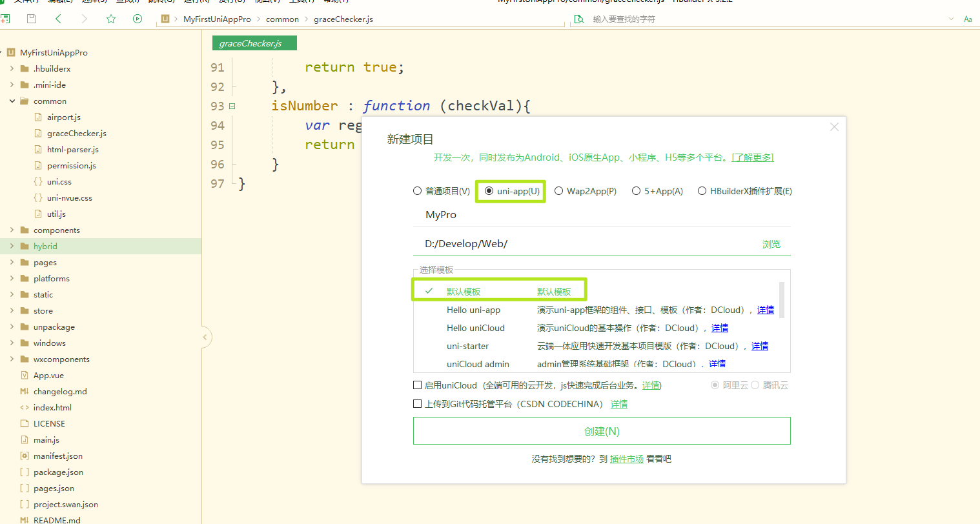Click the 创建(N) create button
Screen dimensions: 980x524
tap(602, 431)
